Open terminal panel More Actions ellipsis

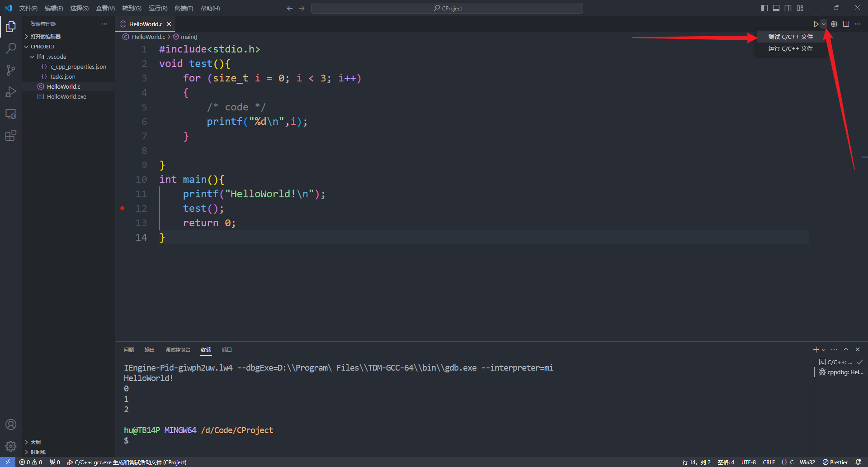coord(834,349)
